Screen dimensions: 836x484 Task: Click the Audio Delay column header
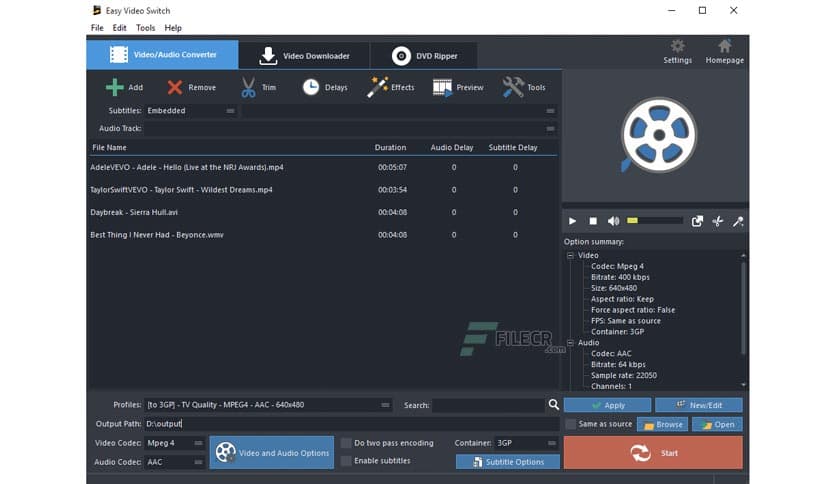[x=452, y=148]
